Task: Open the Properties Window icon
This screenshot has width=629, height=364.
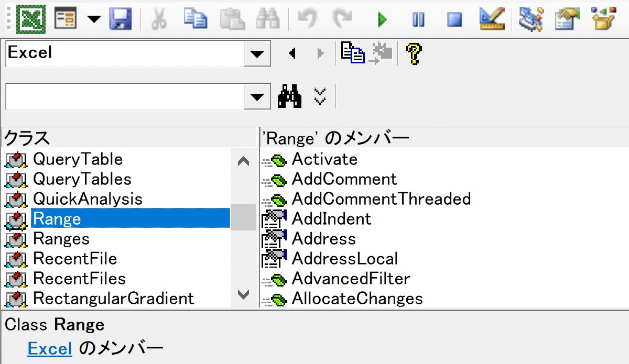Action: pyautogui.click(x=568, y=19)
